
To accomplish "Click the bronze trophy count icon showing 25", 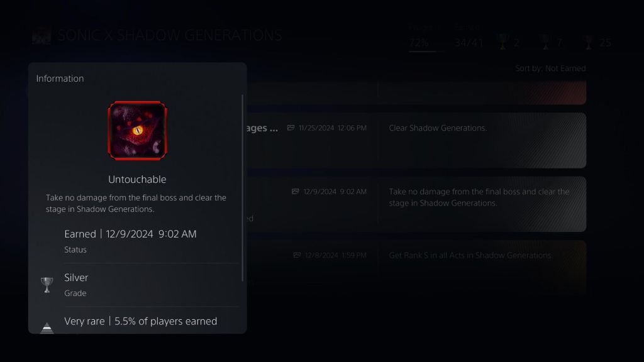I will pos(589,42).
